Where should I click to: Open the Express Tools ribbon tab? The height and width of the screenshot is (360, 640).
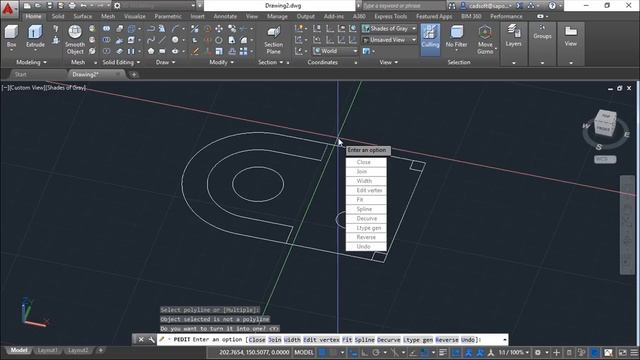(391, 16)
